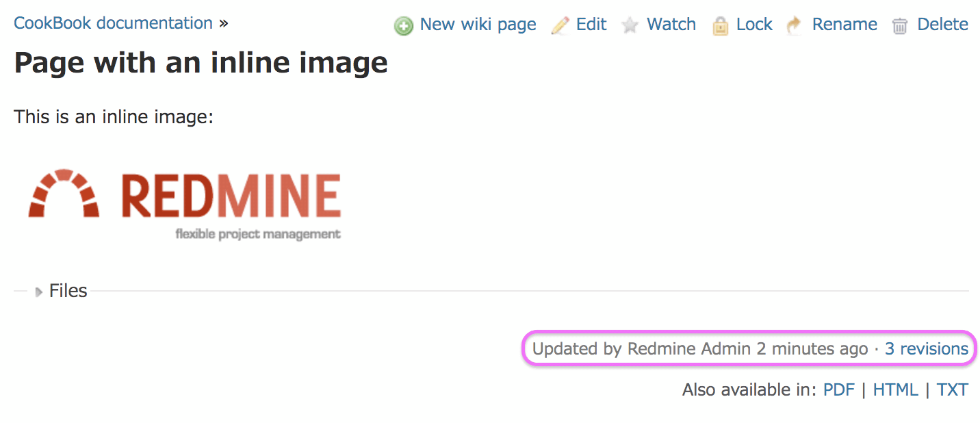Viewport: 980px width, 423px height.
Task: Click the arrow Rename icon
Action: (x=794, y=26)
